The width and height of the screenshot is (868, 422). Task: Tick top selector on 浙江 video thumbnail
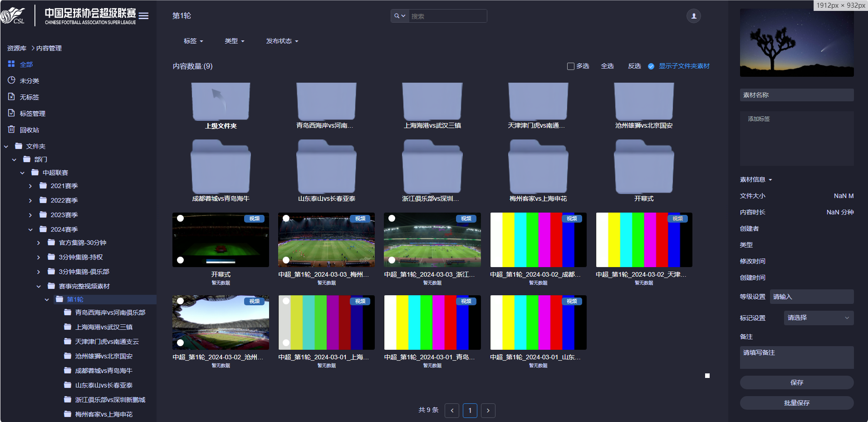point(392,218)
